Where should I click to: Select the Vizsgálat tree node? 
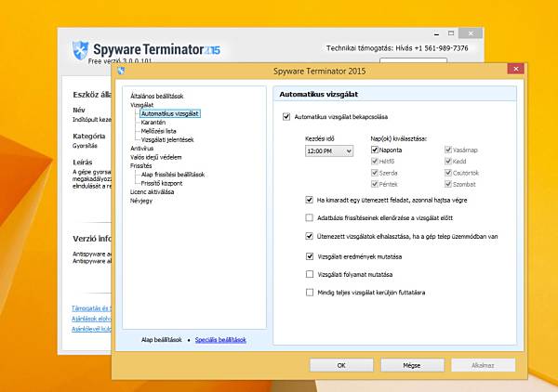pos(141,105)
